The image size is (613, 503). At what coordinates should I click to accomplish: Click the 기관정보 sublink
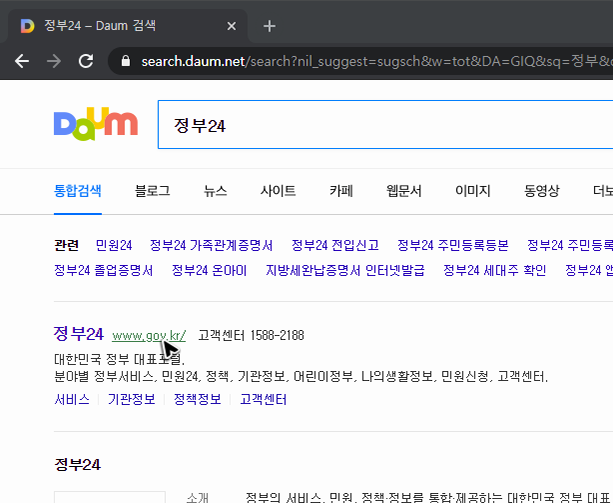132,399
